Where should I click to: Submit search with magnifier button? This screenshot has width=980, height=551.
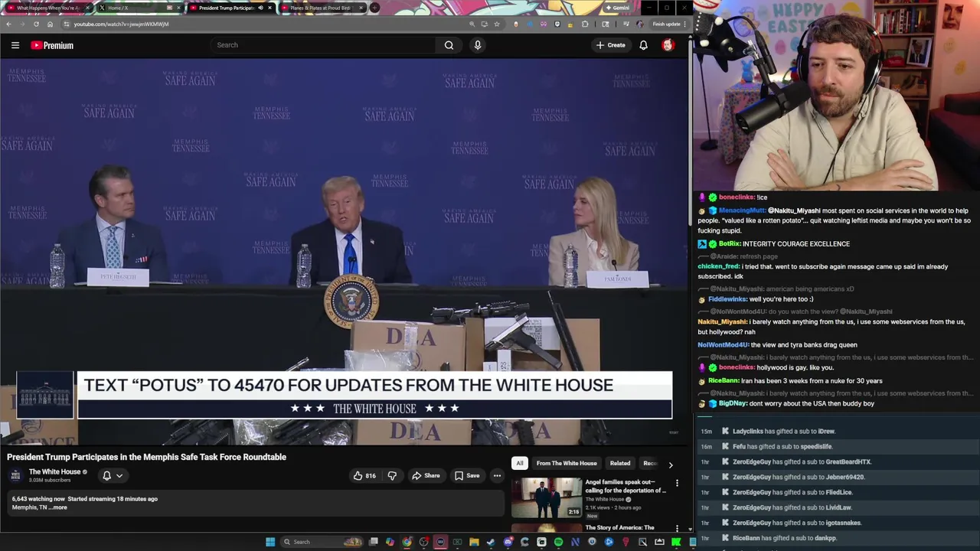449,45
